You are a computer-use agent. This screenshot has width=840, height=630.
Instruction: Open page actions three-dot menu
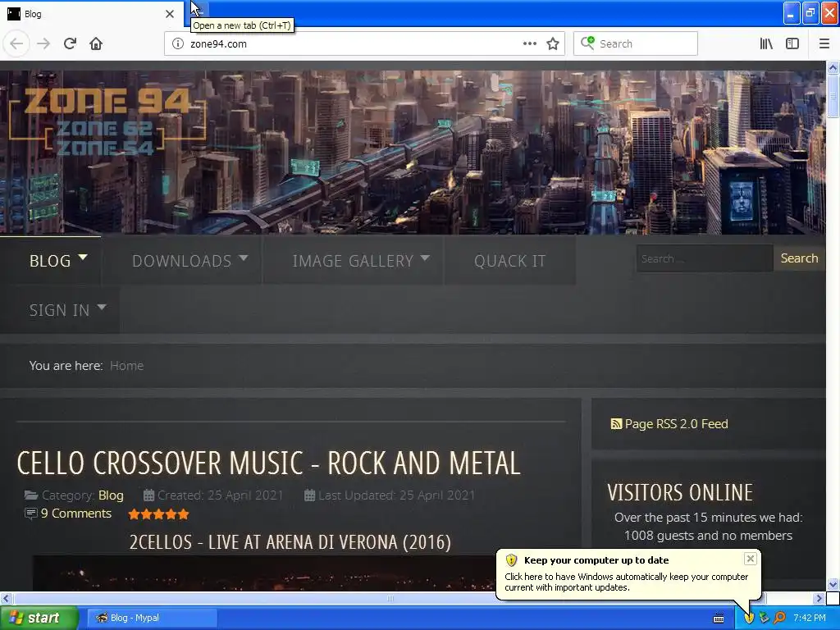click(x=529, y=44)
